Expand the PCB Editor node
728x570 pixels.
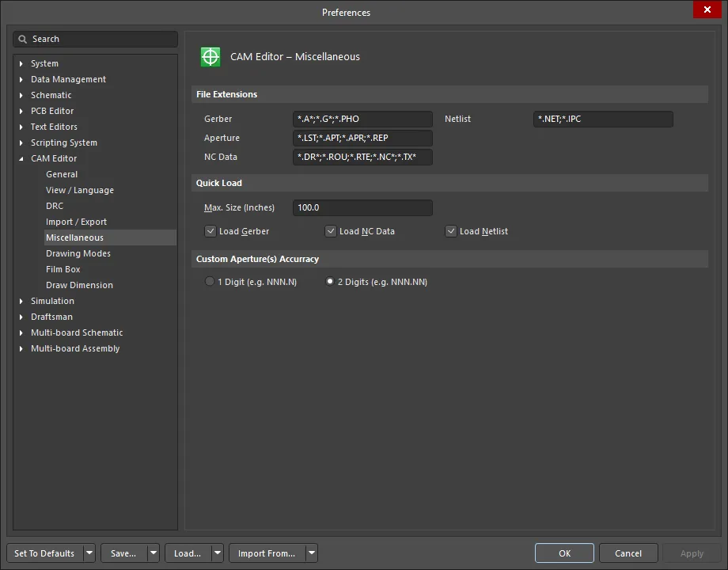click(x=21, y=111)
